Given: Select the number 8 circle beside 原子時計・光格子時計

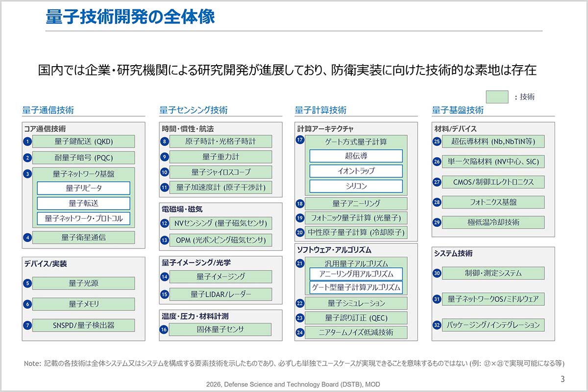Looking at the screenshot, I should [x=165, y=142].
